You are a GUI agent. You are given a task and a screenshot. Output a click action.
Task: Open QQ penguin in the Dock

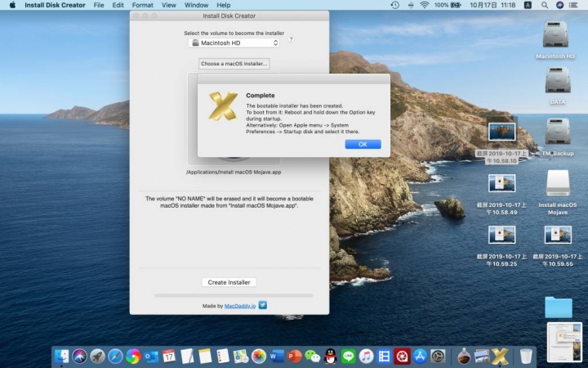tap(331, 356)
